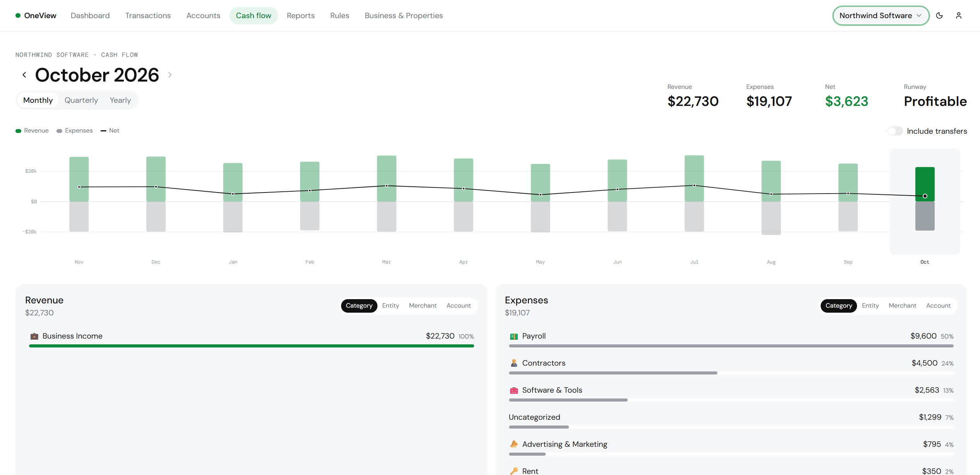Toggle Net legend series
980x475 pixels.
point(110,131)
